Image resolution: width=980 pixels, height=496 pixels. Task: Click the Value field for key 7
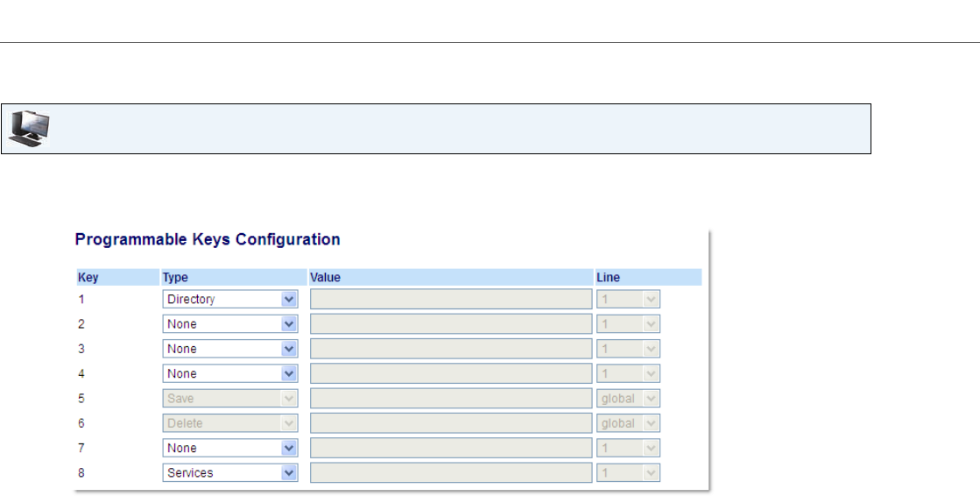[451, 448]
